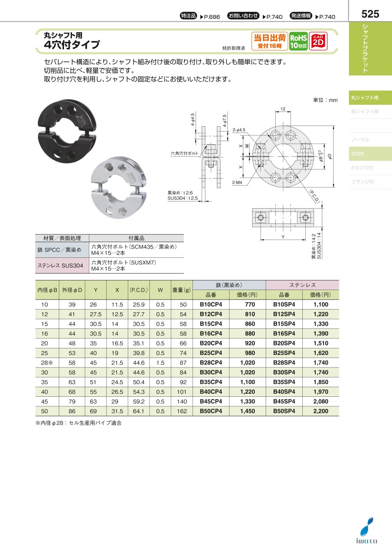
Task: Click the 鉄(黒染め) column header
Action: [229, 285]
